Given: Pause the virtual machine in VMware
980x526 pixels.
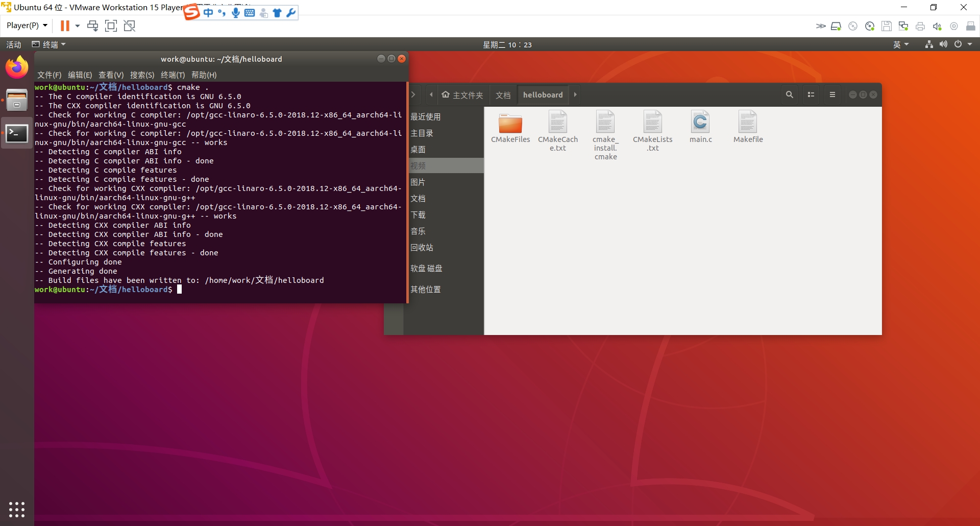Looking at the screenshot, I should [x=65, y=26].
